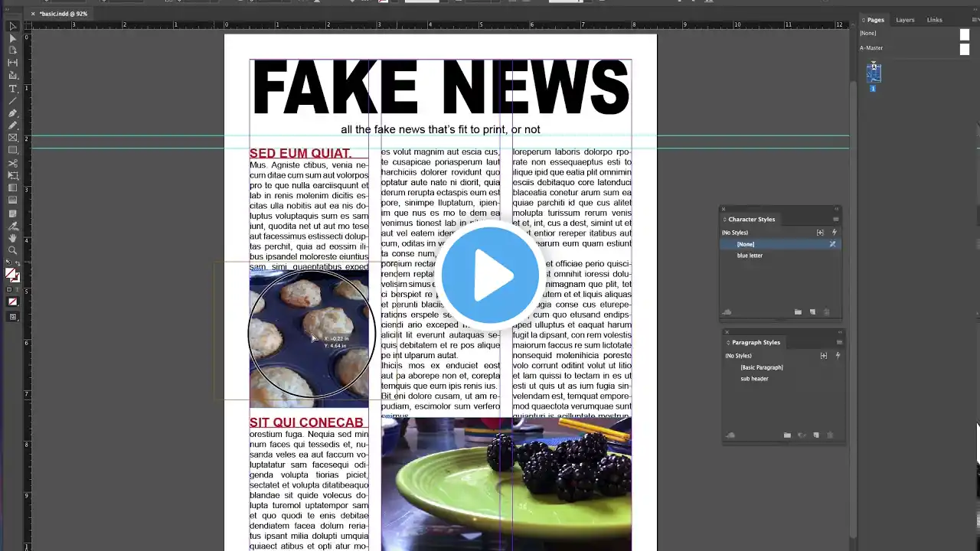The height and width of the screenshot is (551, 980).
Task: Click the Apply None swatch button
Action: [13, 302]
